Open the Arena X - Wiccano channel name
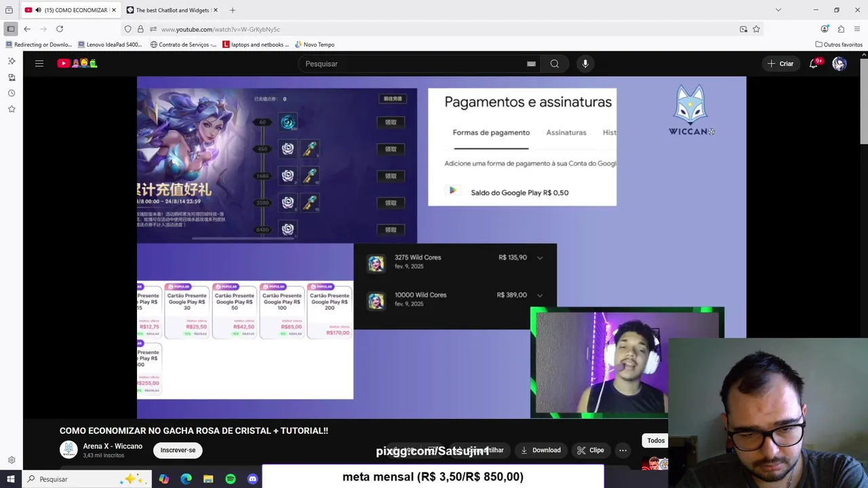This screenshot has width=868, height=488. [x=113, y=446]
